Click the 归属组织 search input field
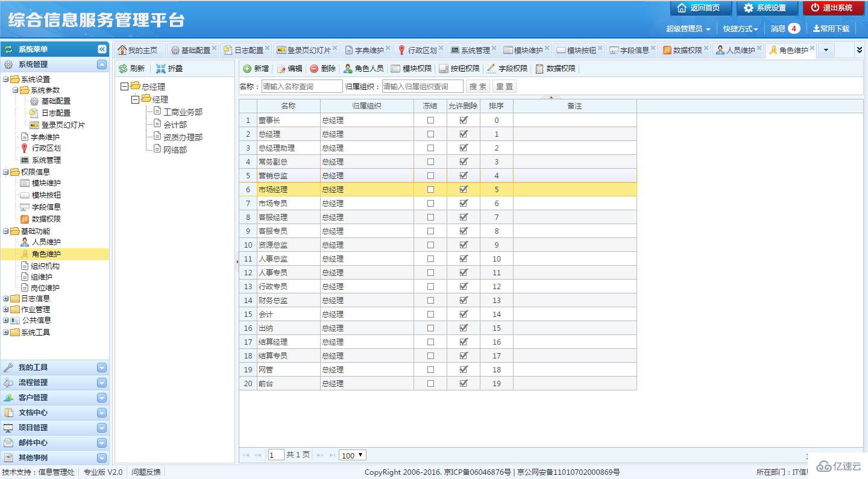Screen dimensions: 868x479 (423, 87)
